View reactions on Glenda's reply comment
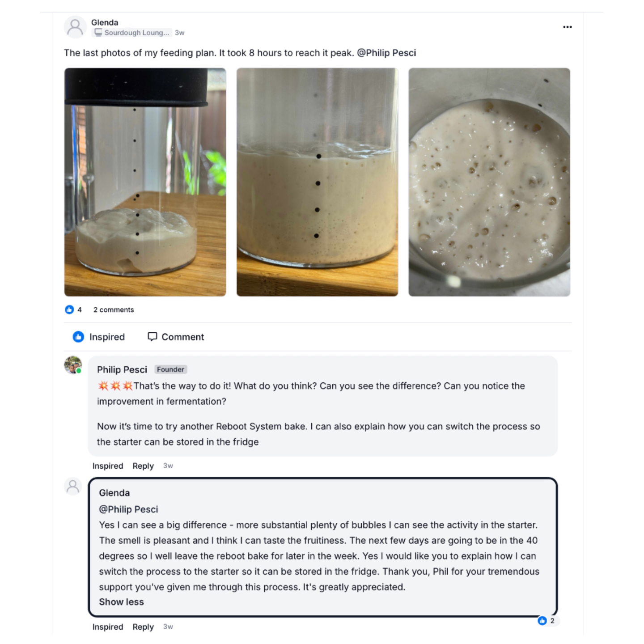The width and height of the screenshot is (644, 644). [547, 621]
